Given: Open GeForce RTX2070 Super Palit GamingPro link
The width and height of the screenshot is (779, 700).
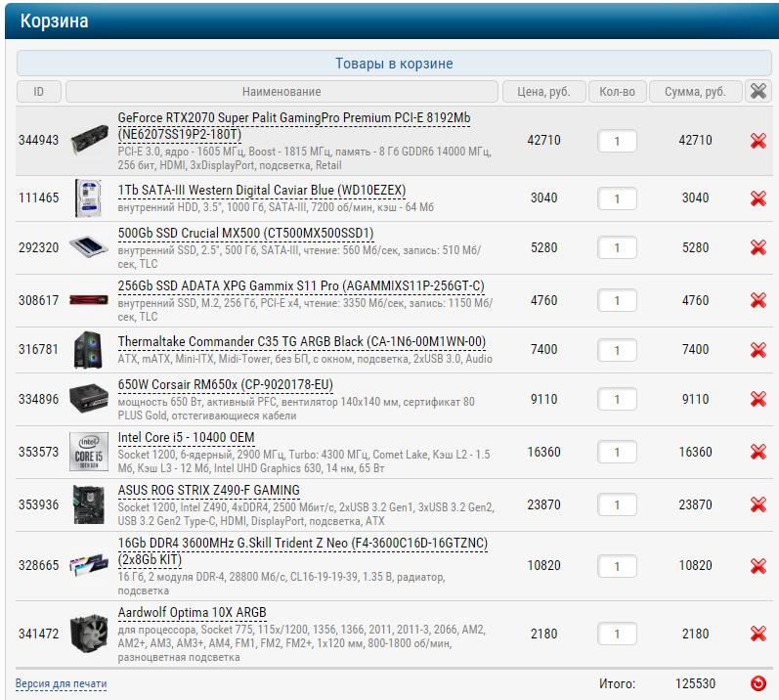Looking at the screenshot, I should [293, 126].
